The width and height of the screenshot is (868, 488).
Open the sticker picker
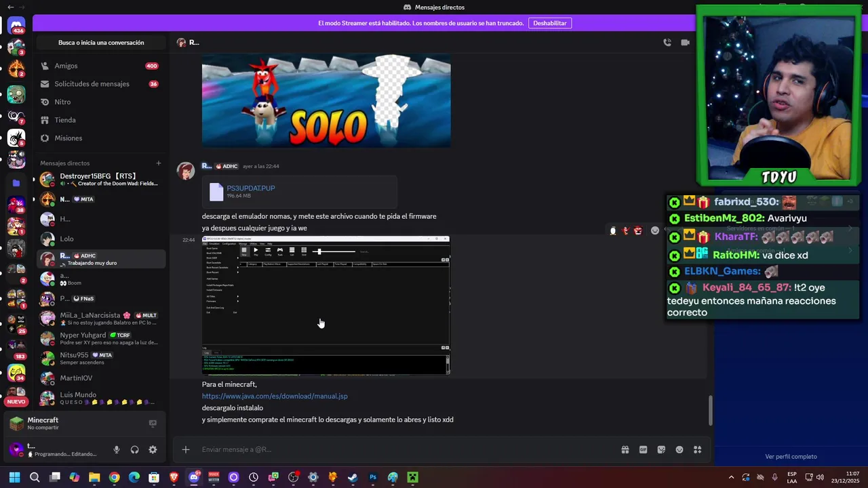click(661, 449)
